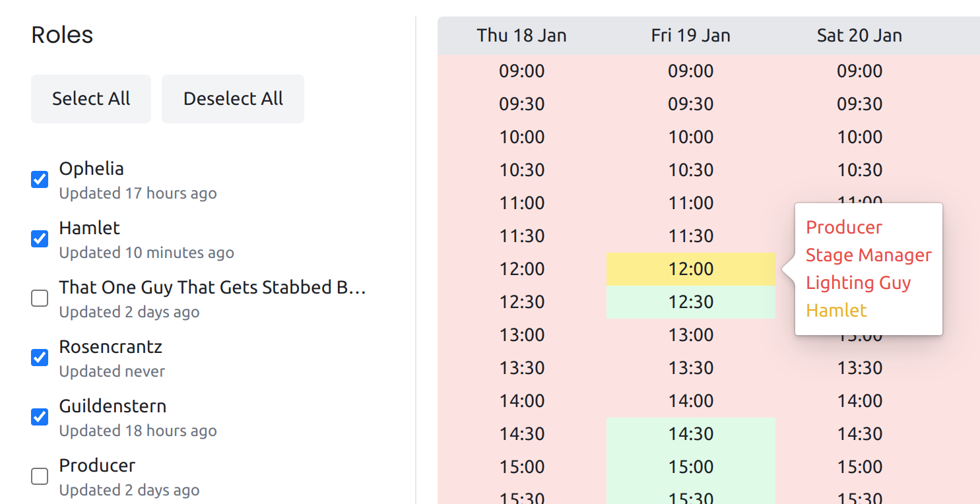
Task: Choose the 15:00 slot under Friday
Action: 690,467
